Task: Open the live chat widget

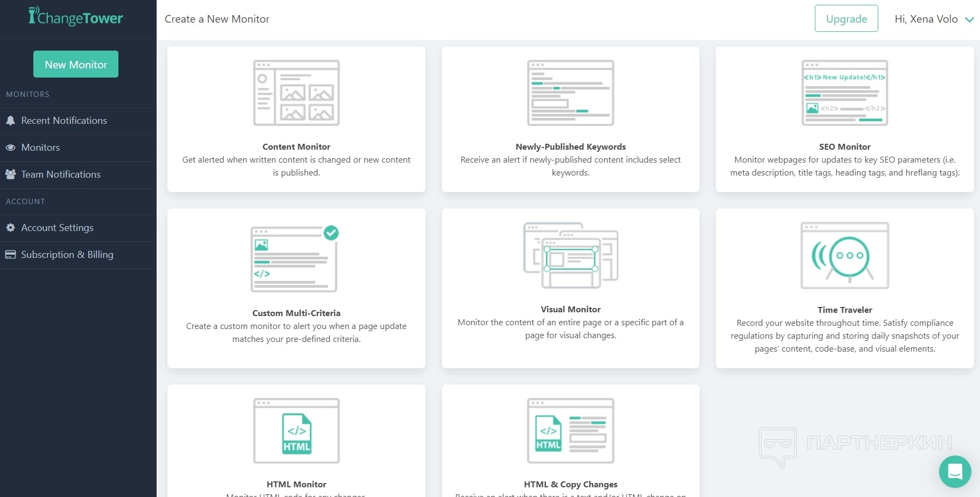Action: pyautogui.click(x=955, y=472)
